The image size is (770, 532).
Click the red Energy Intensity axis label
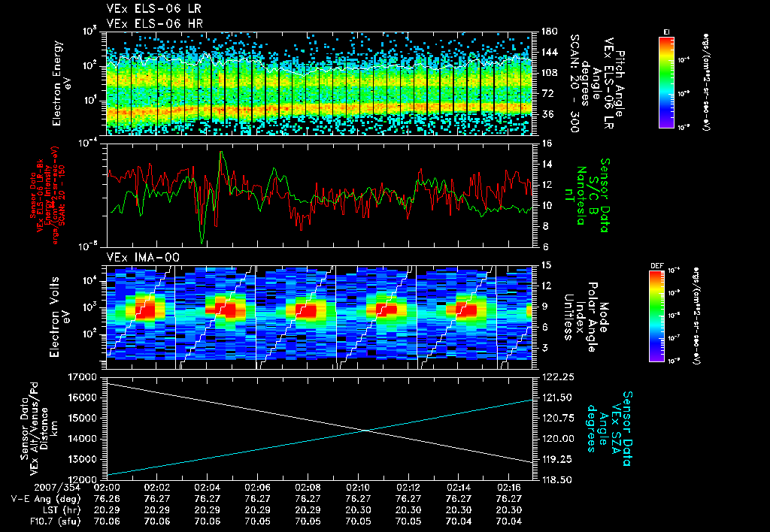point(47,195)
